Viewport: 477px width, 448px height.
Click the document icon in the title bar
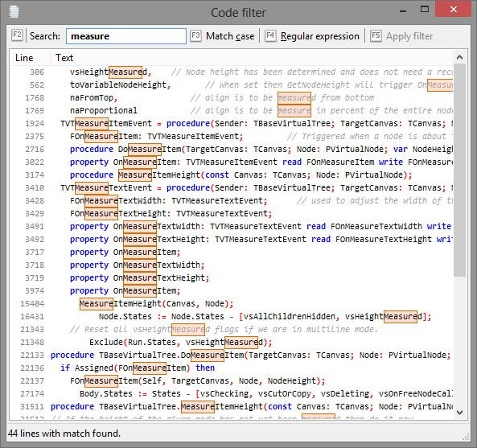tap(14, 12)
